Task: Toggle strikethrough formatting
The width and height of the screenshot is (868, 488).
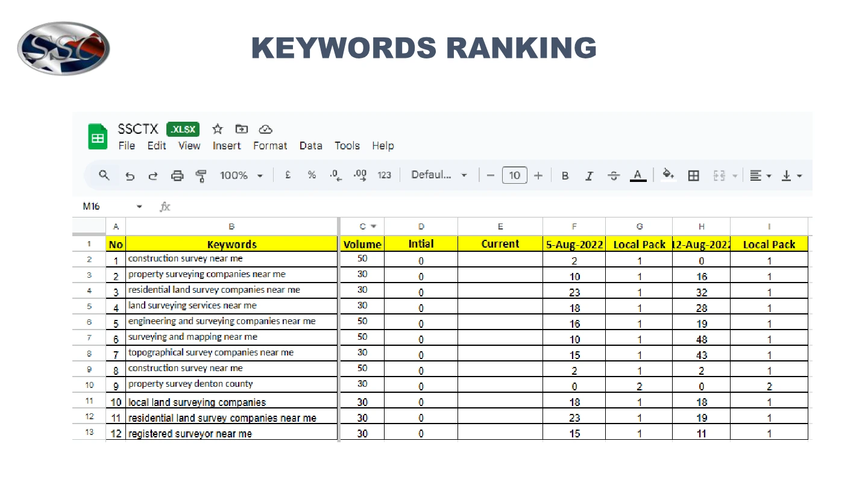Action: [x=614, y=176]
